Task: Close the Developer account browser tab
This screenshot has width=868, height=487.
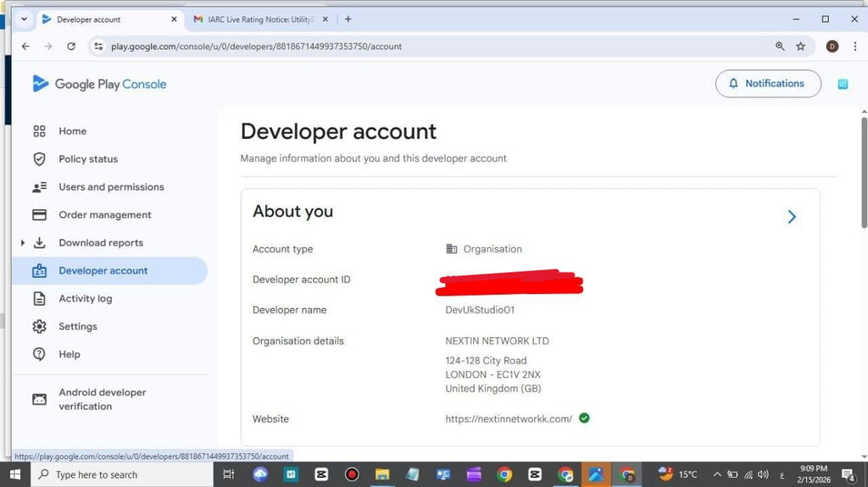Action: click(x=174, y=19)
